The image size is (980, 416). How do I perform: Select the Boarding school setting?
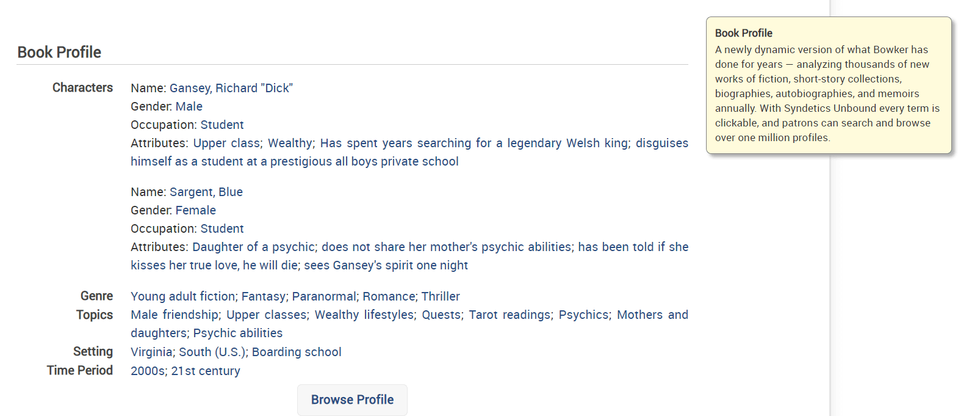297,352
